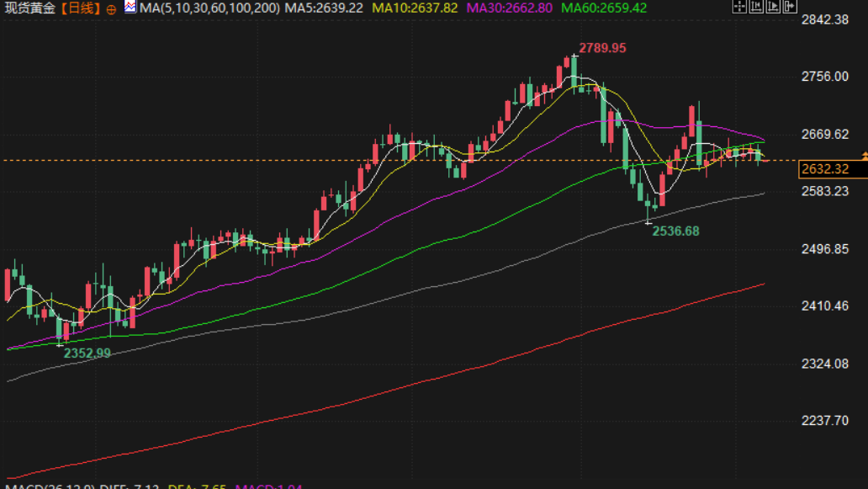Click the 2789.95 high price label
Image resolution: width=868 pixels, height=489 pixels.
coord(602,48)
